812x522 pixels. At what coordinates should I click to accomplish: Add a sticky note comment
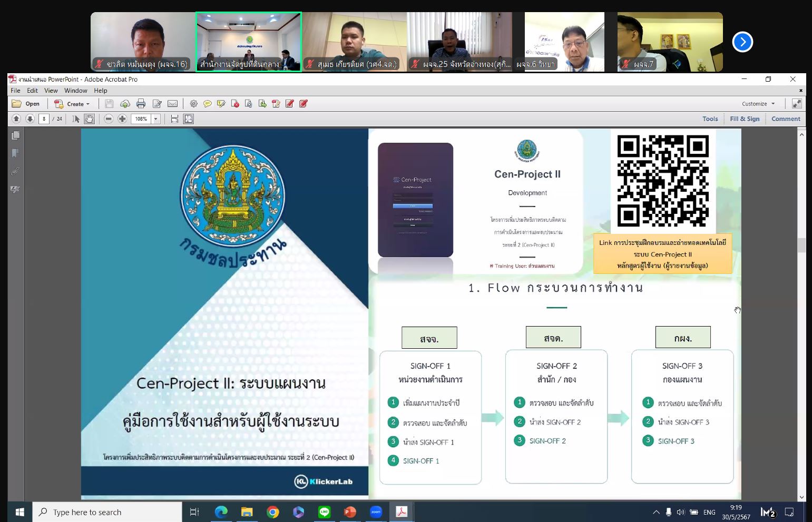coord(208,104)
